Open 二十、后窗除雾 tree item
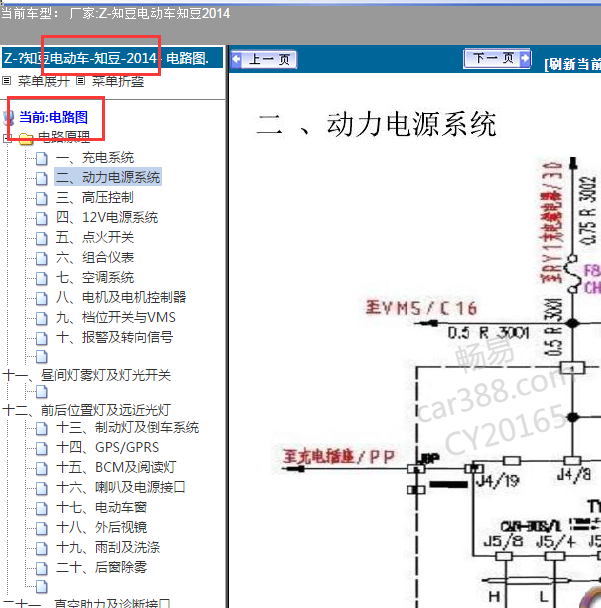601x608 pixels. [x=101, y=567]
